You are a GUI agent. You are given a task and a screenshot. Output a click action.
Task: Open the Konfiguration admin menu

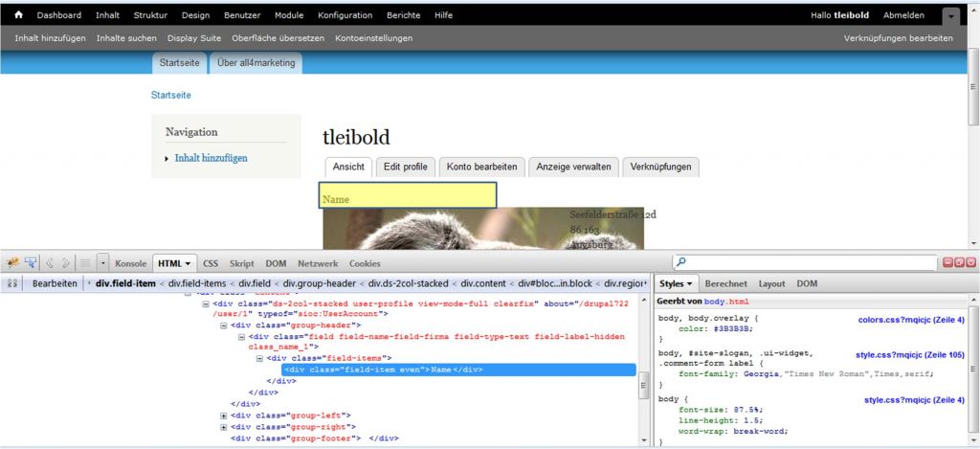point(345,15)
